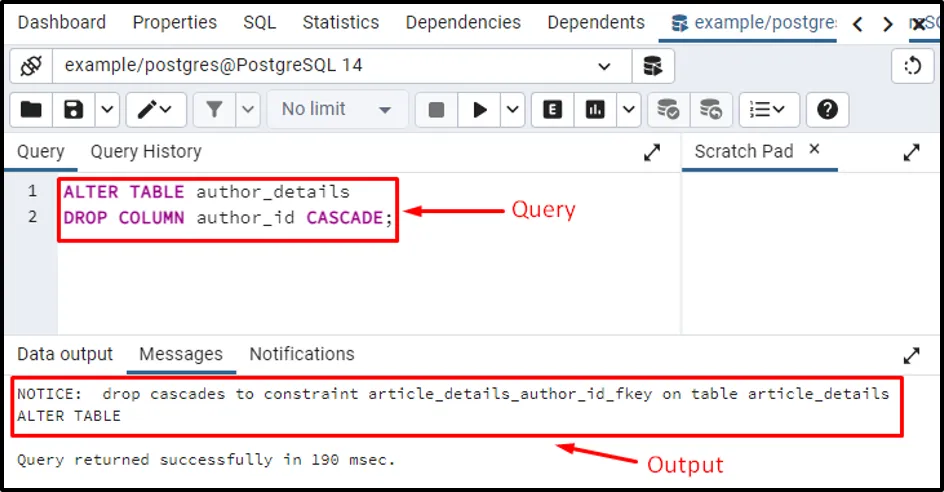Viewport: 944px width, 492px height.
Task: Switch to the Query History tab
Action: 146,152
